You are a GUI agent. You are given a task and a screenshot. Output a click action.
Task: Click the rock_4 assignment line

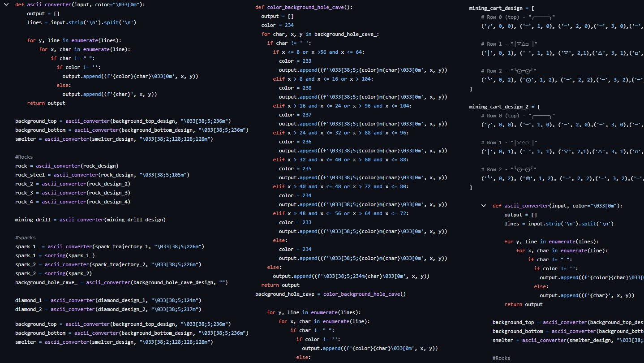tap(73, 202)
